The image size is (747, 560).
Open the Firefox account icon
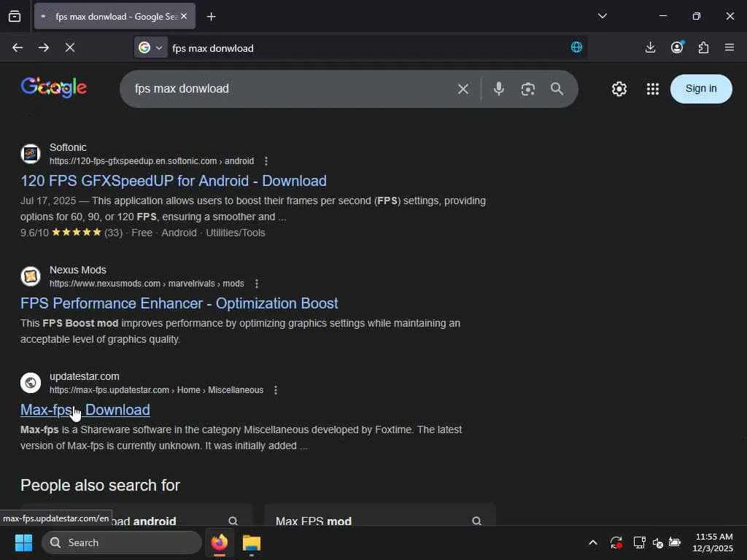[x=677, y=47]
